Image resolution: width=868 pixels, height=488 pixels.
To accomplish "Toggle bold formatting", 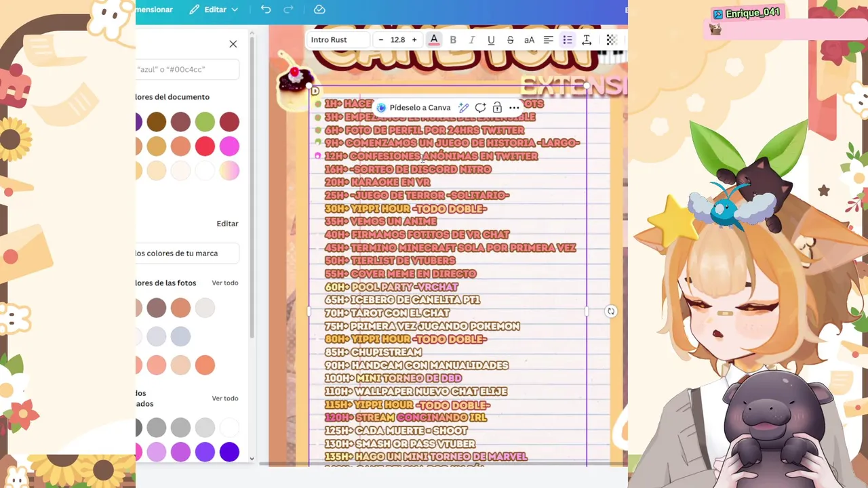I will 453,40.
